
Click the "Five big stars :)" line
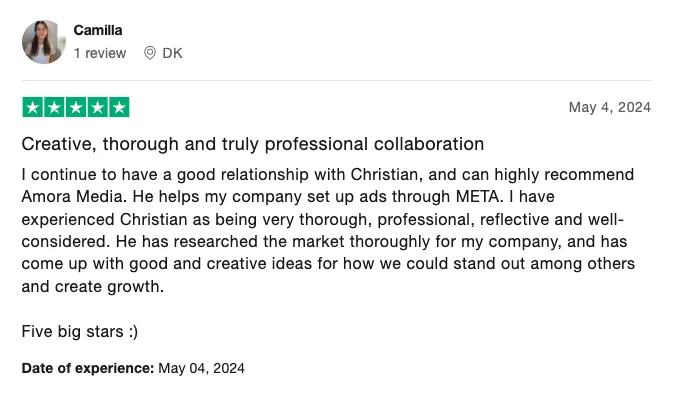pos(80,332)
